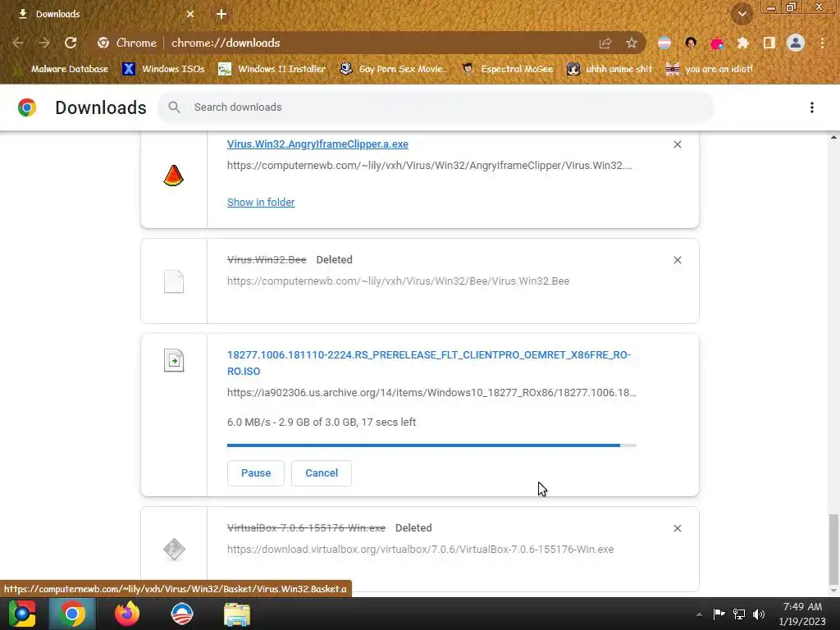Click the blank file icon of Virus.Win32.Bee
Viewport: 840px width, 630px height.
point(174,281)
